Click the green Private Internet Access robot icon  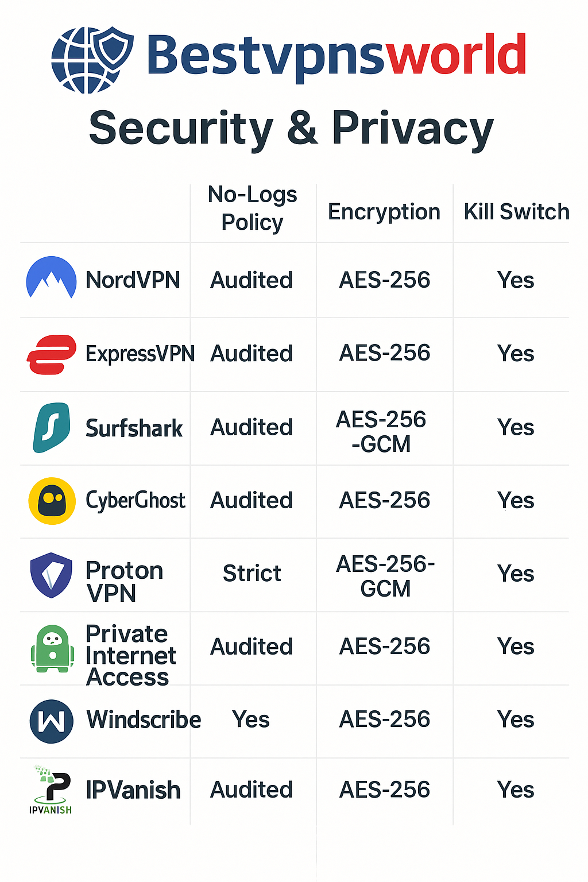[52, 648]
